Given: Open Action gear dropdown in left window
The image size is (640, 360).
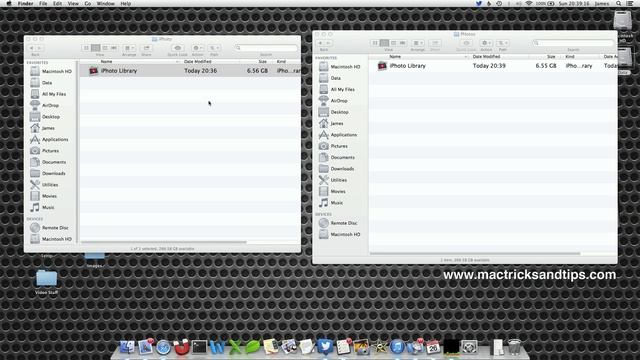Looking at the screenshot, I should point(198,48).
